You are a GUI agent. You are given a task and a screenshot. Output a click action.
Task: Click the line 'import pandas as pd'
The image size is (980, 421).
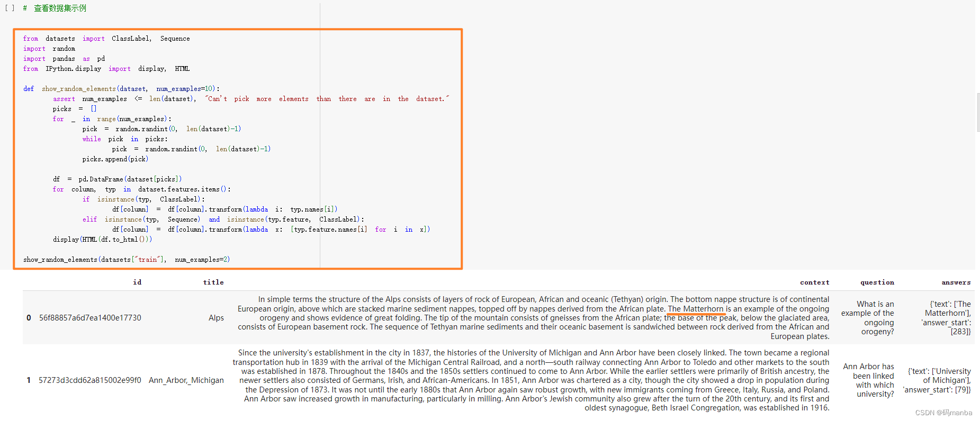click(64, 59)
